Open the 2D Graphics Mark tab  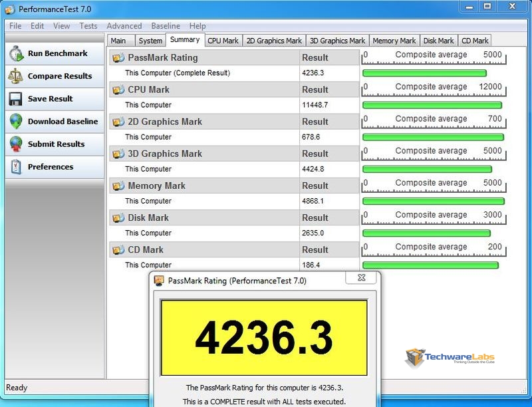(x=274, y=41)
